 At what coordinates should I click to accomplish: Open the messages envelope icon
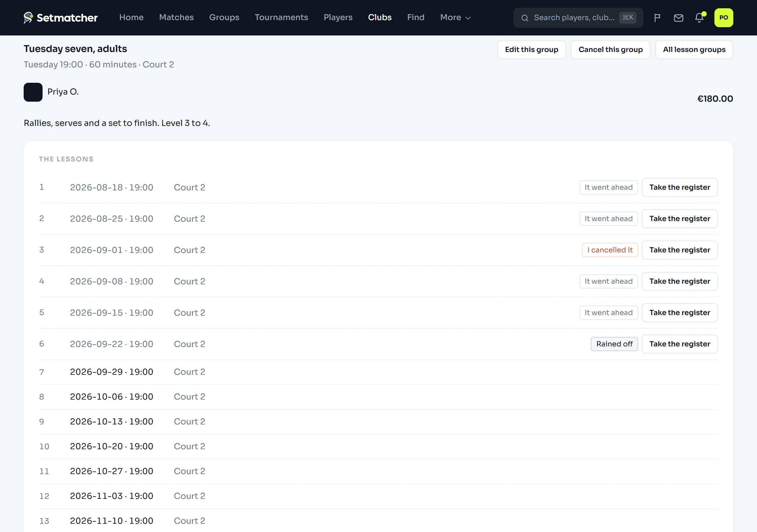point(678,18)
